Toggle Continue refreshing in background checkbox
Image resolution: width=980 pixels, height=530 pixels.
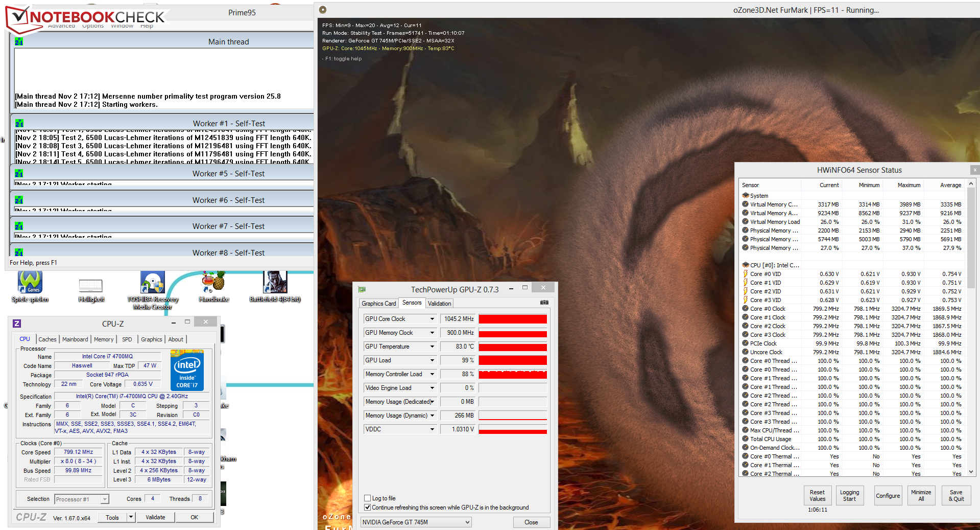[367, 508]
